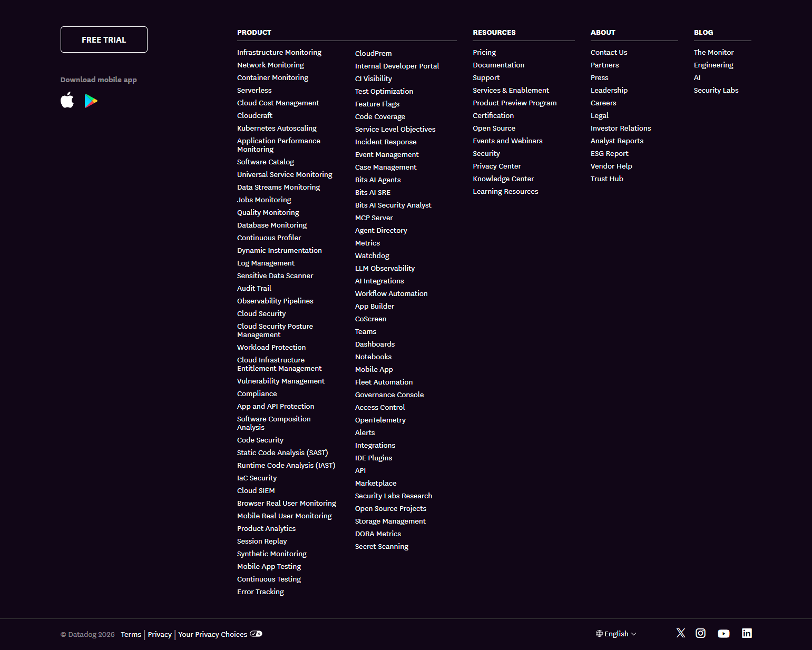Click the globe icon next to English
The height and width of the screenshot is (650, 812).
tap(599, 634)
